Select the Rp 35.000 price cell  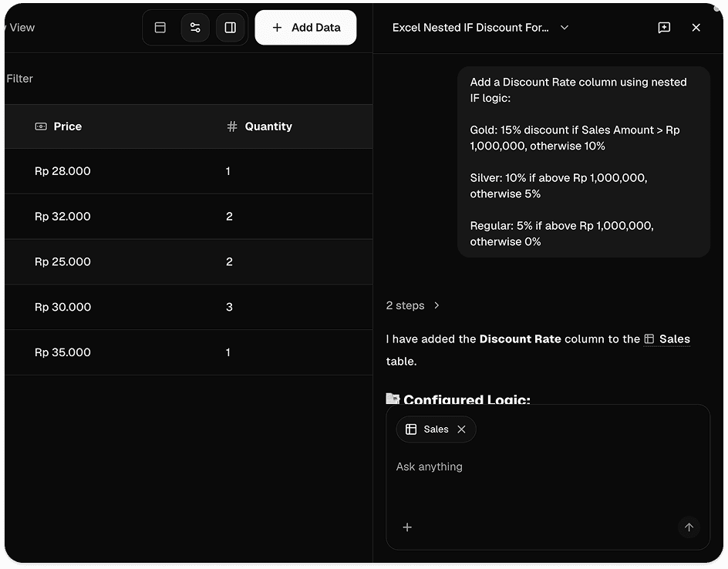pyautogui.click(x=62, y=352)
